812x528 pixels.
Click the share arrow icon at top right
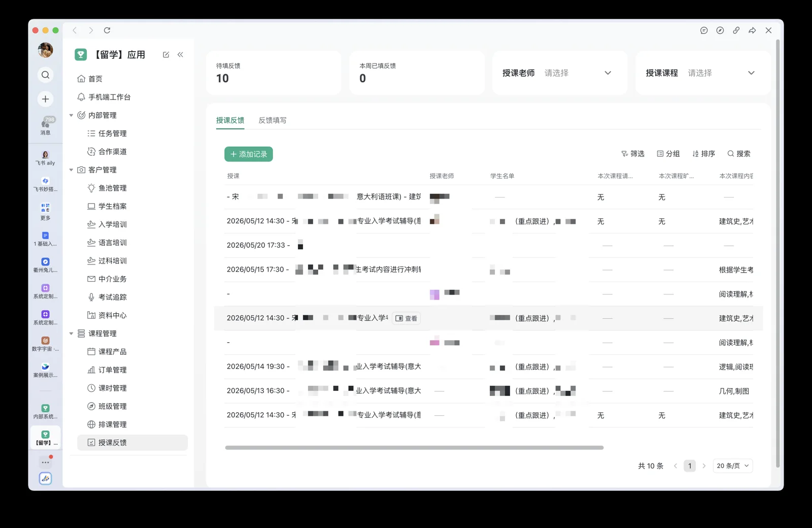pyautogui.click(x=752, y=30)
